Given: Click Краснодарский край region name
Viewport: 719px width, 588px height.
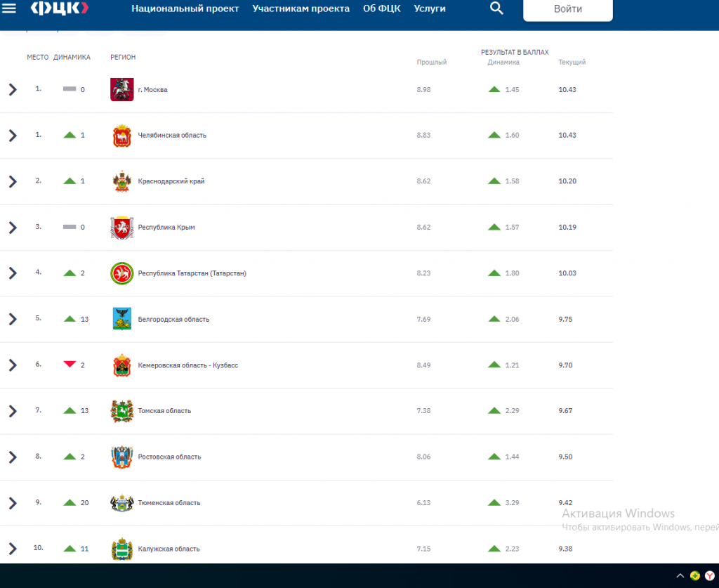Looking at the screenshot, I should pos(171,181).
